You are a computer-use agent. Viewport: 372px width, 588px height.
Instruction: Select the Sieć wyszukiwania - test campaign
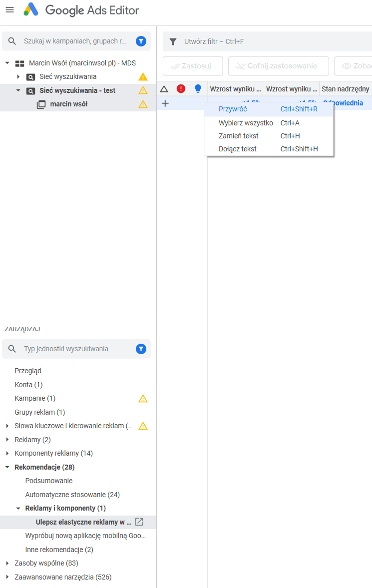77,90
